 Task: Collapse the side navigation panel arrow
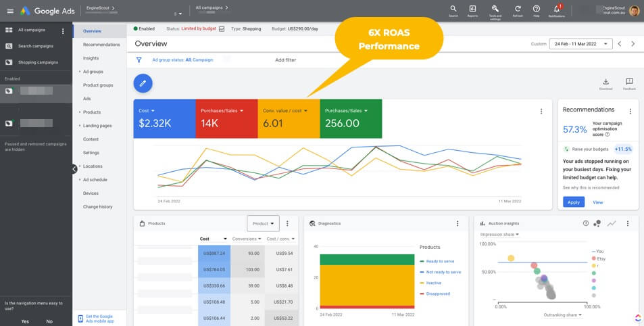pos(74,169)
